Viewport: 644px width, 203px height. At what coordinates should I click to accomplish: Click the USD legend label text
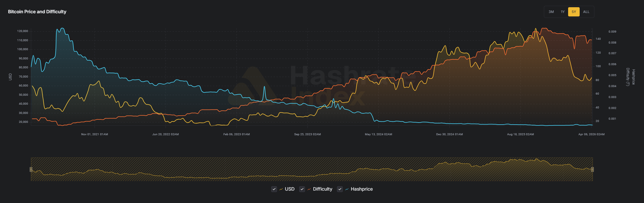[x=290, y=189]
